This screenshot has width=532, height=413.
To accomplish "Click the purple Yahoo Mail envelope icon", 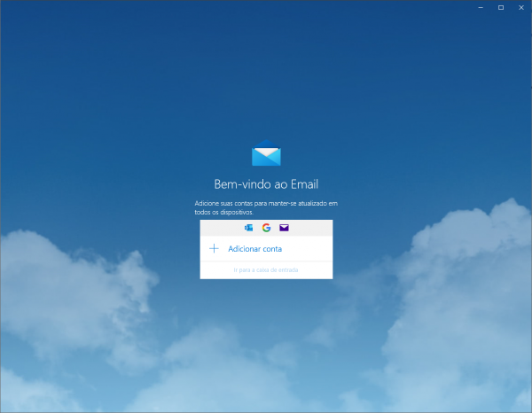I will pos(284,228).
